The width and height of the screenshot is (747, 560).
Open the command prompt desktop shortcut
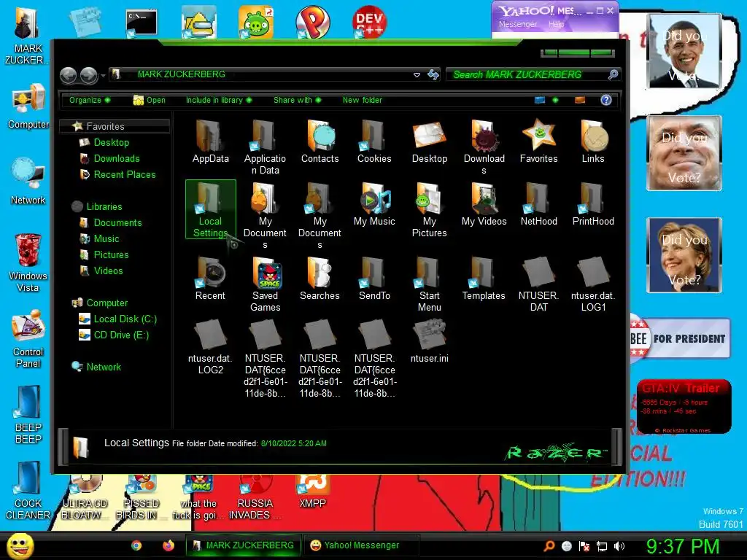pos(142,23)
